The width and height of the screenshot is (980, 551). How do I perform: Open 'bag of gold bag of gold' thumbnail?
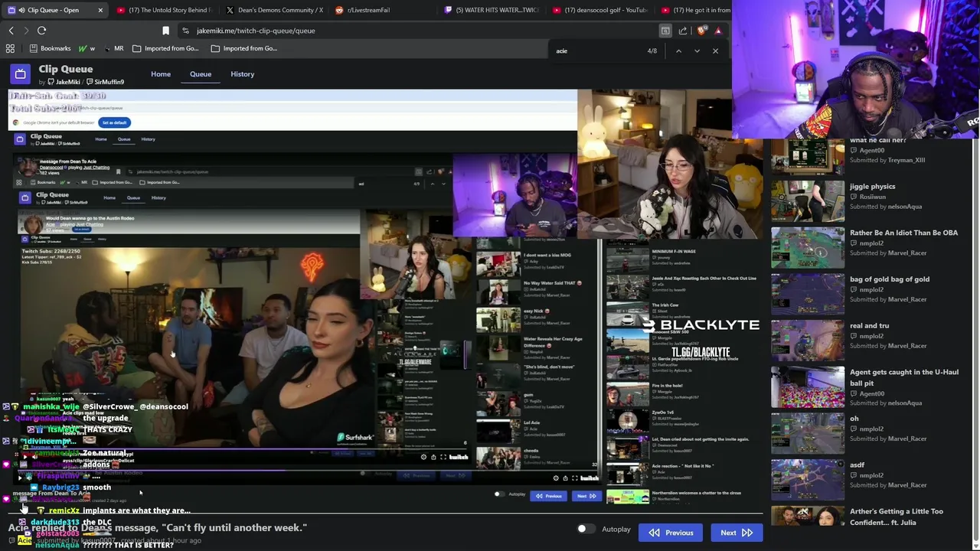808,294
